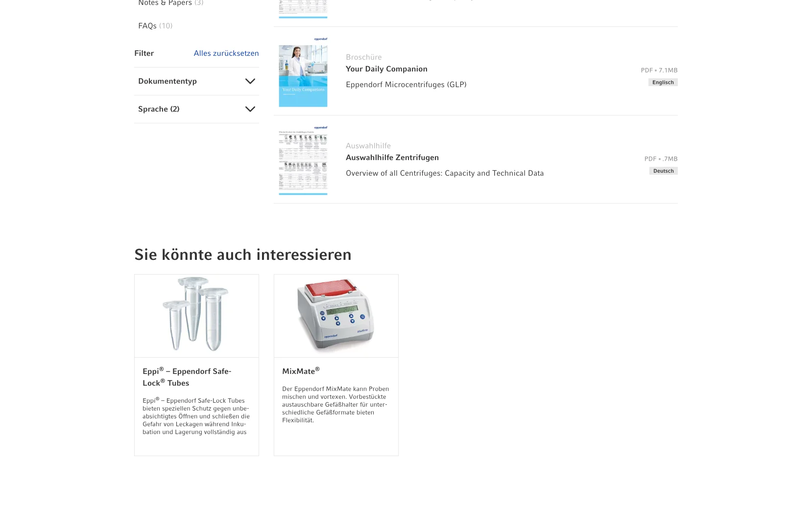Select Eppendorf Microcentrifuges (GLP) description
Screen dimensions: 812x507
(406, 85)
